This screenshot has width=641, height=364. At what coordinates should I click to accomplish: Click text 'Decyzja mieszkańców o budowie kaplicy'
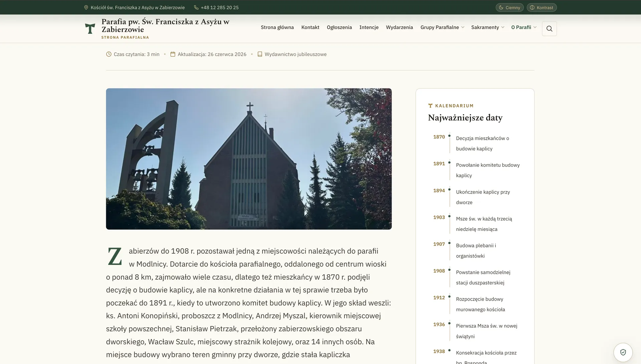pos(482,143)
